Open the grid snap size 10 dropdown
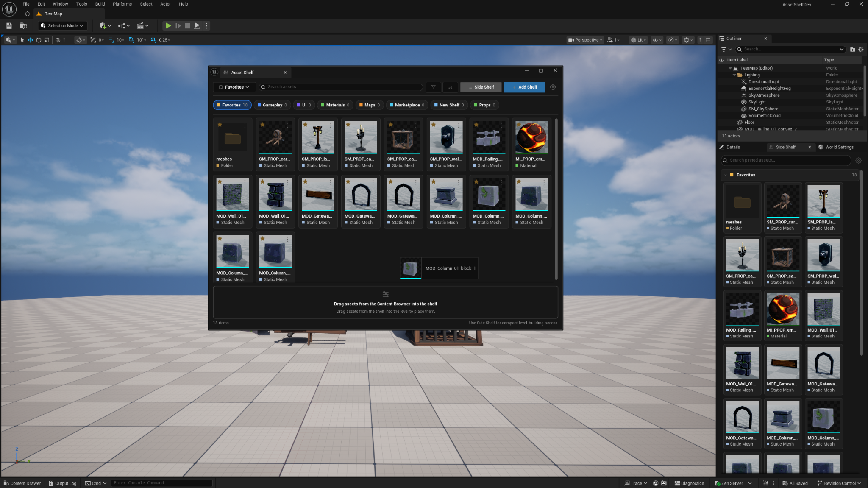 [x=120, y=40]
